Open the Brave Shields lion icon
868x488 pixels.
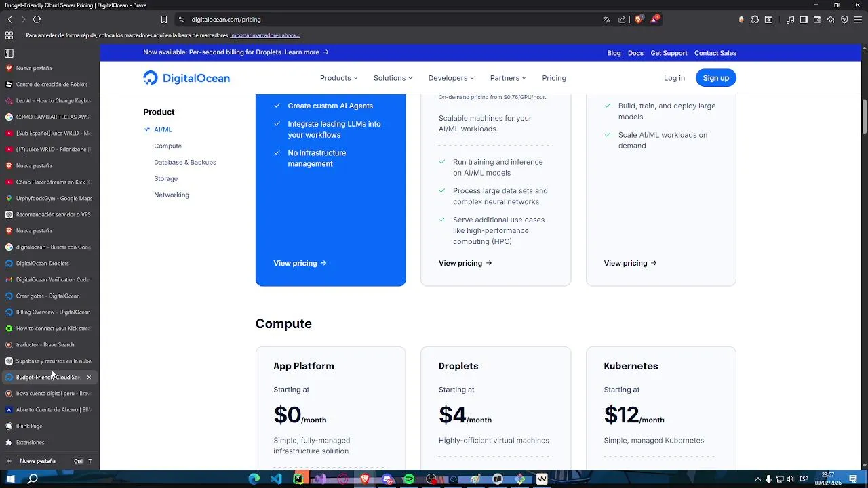pos(638,20)
